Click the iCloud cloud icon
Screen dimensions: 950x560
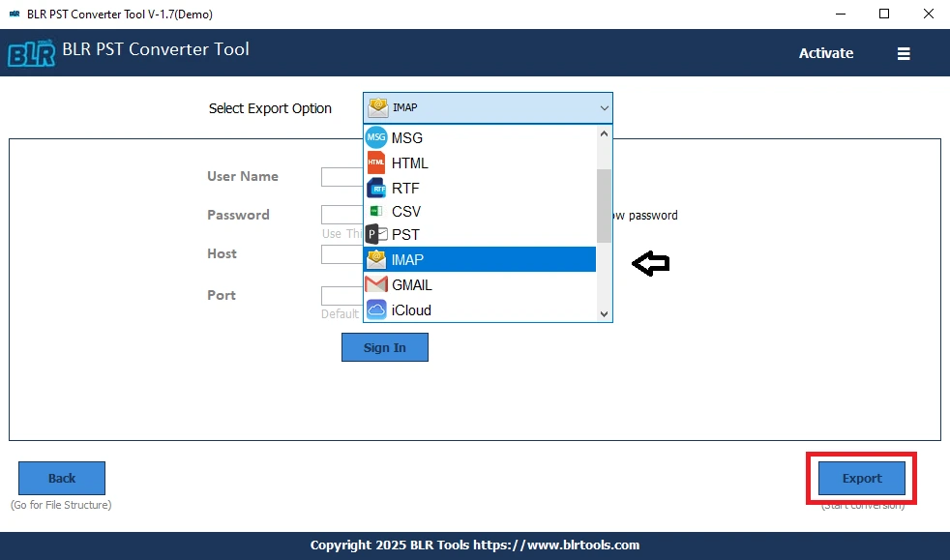(376, 309)
